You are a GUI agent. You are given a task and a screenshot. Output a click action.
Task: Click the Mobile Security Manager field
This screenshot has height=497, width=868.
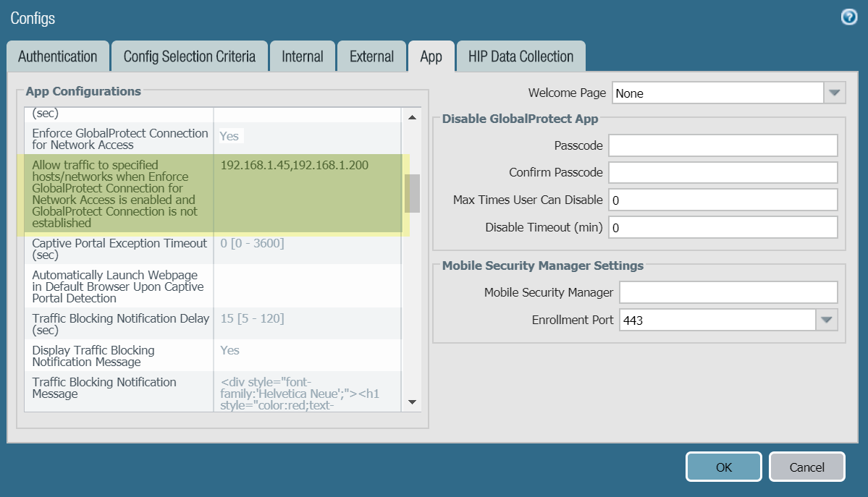[x=728, y=292]
